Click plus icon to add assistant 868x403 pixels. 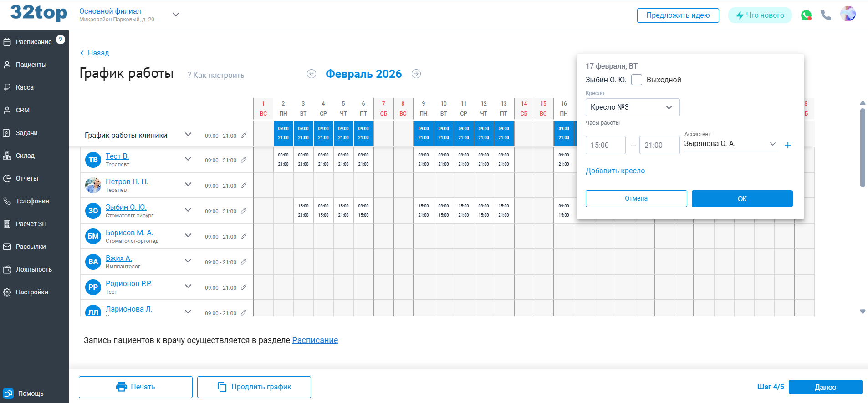click(x=788, y=145)
